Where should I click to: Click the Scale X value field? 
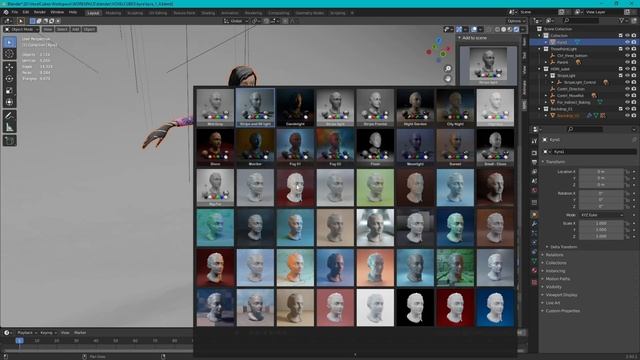click(x=602, y=223)
